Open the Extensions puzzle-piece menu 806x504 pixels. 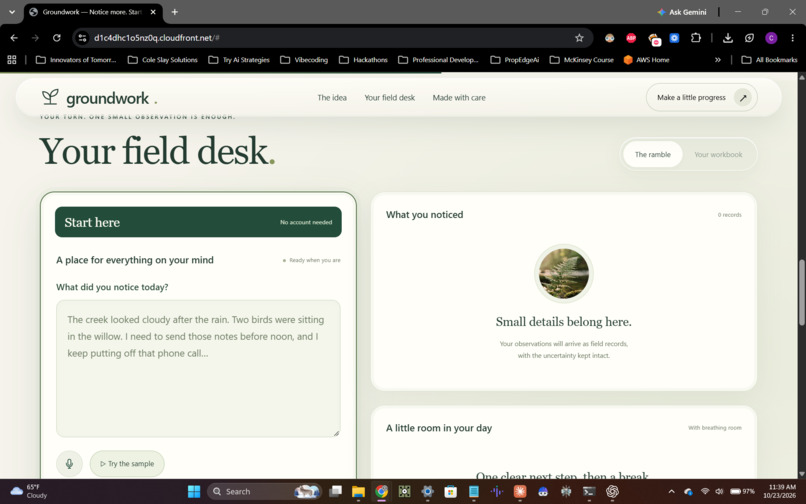tap(695, 38)
